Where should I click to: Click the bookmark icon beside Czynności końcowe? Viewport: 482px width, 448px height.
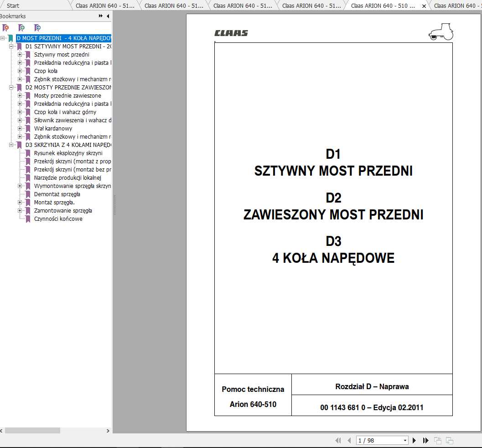28,219
